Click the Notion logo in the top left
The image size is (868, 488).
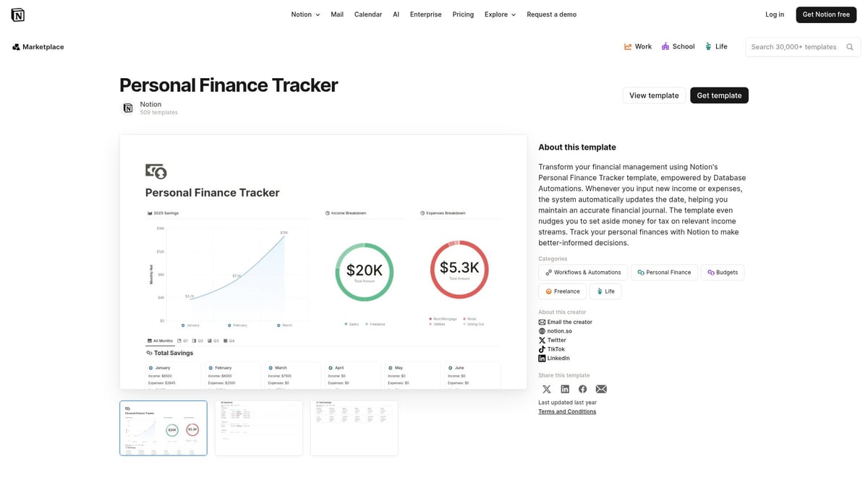pyautogui.click(x=17, y=14)
